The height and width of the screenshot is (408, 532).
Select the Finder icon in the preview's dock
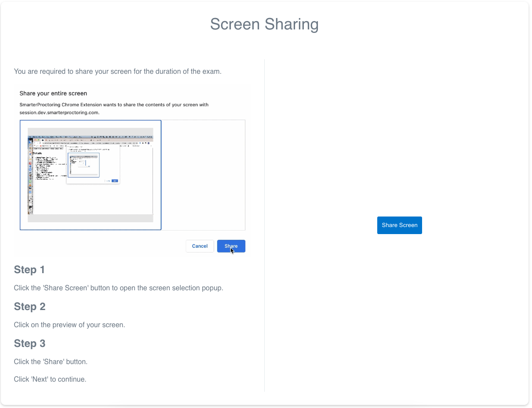[30, 141]
